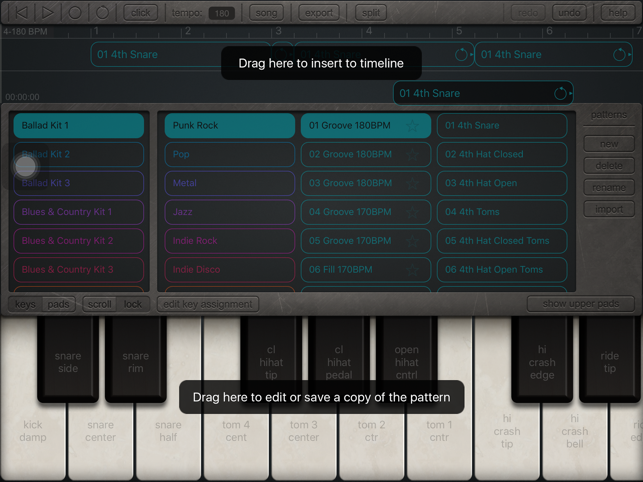643x482 pixels.
Task: Select the Jazz style
Action: [x=230, y=212]
